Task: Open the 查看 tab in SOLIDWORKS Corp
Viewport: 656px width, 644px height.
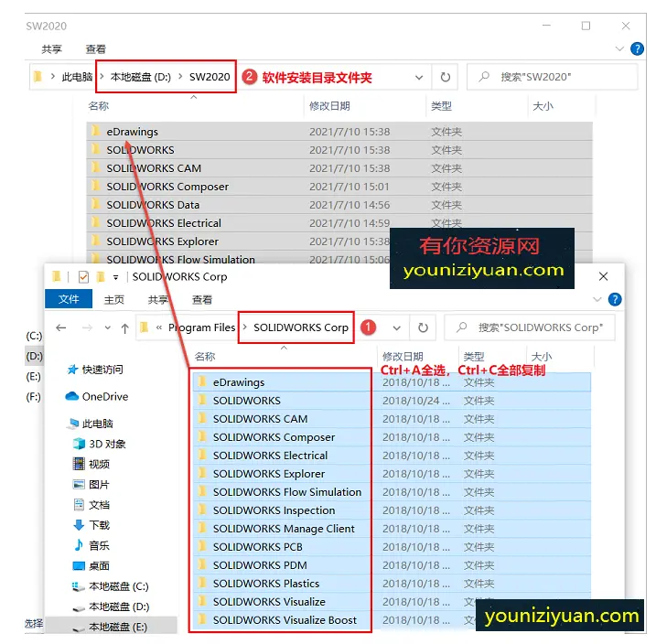Action: click(202, 299)
